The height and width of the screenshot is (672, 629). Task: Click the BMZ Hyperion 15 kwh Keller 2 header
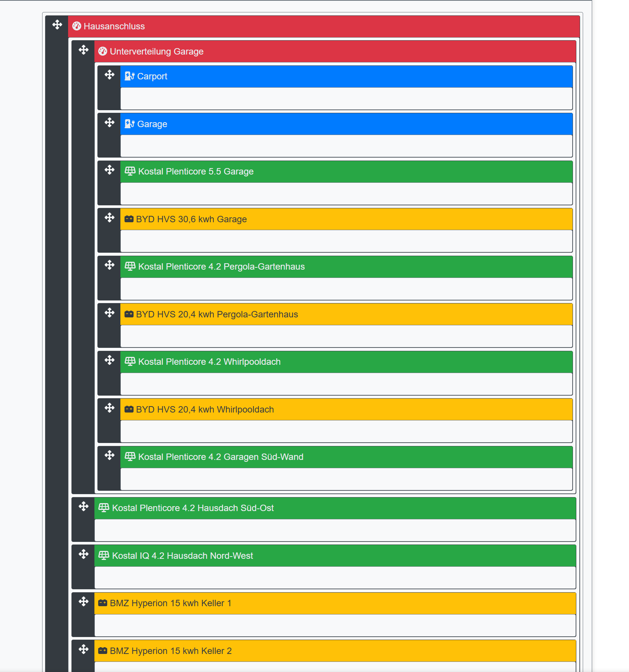tap(335, 651)
